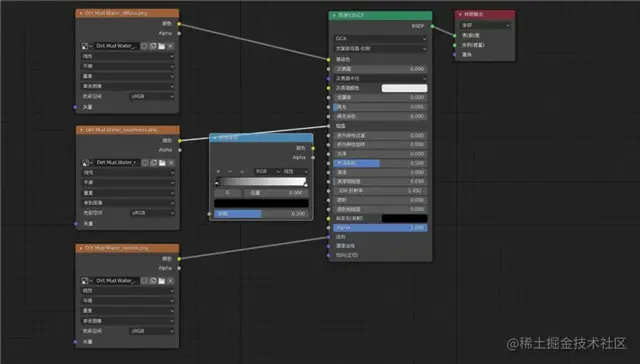Open projection dropdown in diffuse node
The height and width of the screenshot is (364, 640).
pos(128,66)
